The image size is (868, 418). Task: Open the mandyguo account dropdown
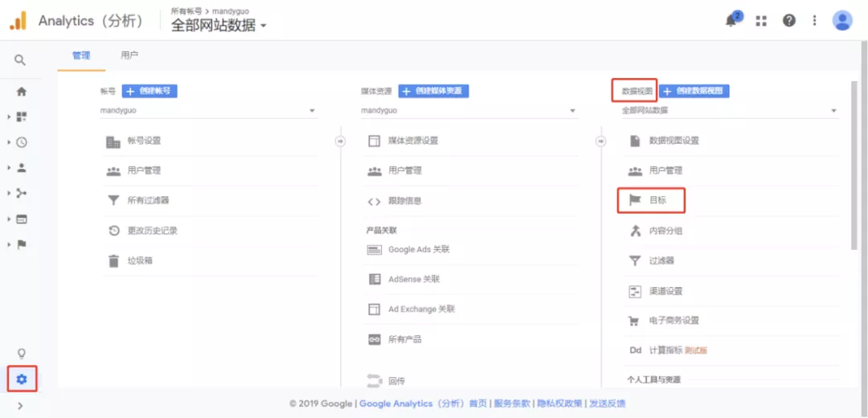click(207, 111)
